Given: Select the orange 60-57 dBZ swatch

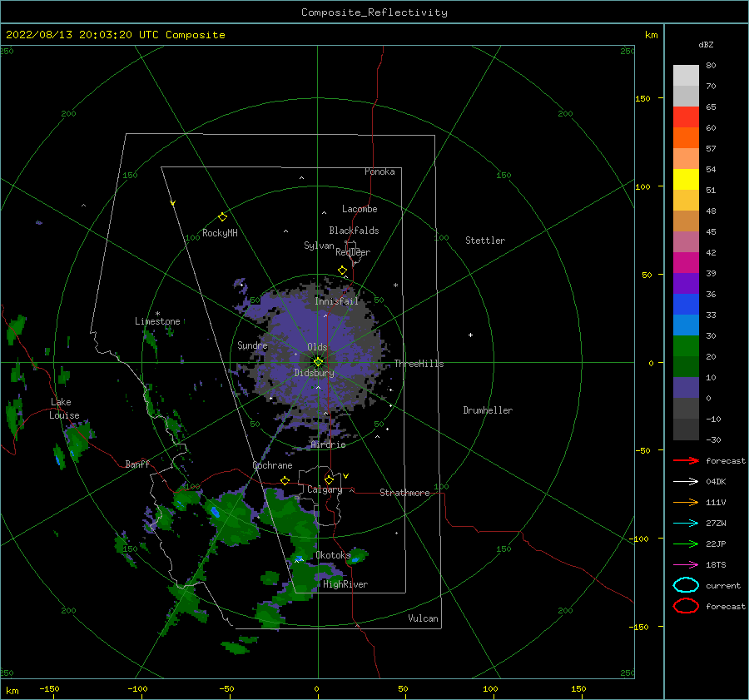Looking at the screenshot, I should pyautogui.click(x=686, y=138).
